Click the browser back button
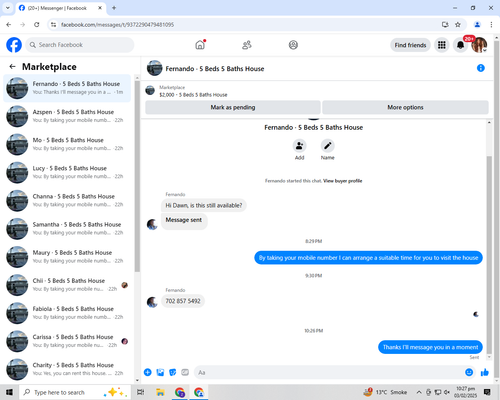This screenshot has width=500, height=400. tap(9, 24)
